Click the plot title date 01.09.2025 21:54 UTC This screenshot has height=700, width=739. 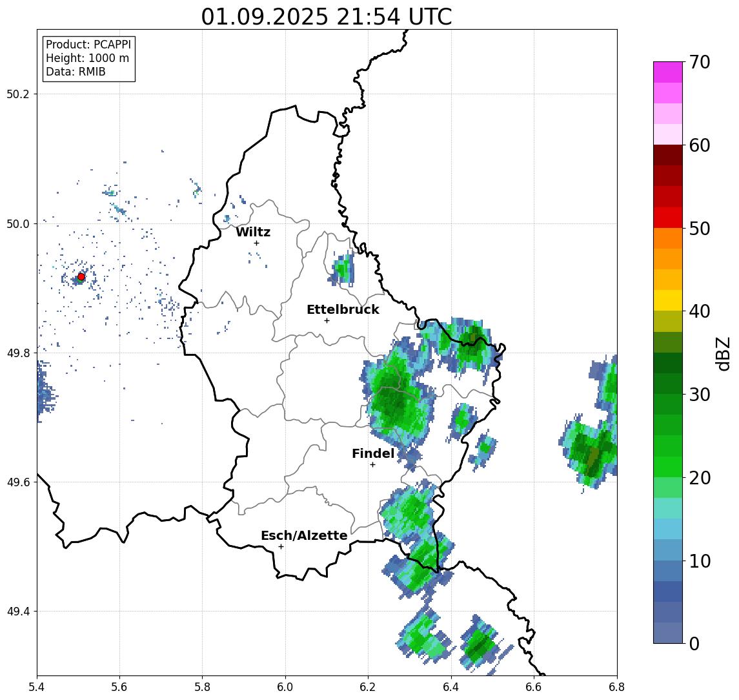tap(327, 17)
